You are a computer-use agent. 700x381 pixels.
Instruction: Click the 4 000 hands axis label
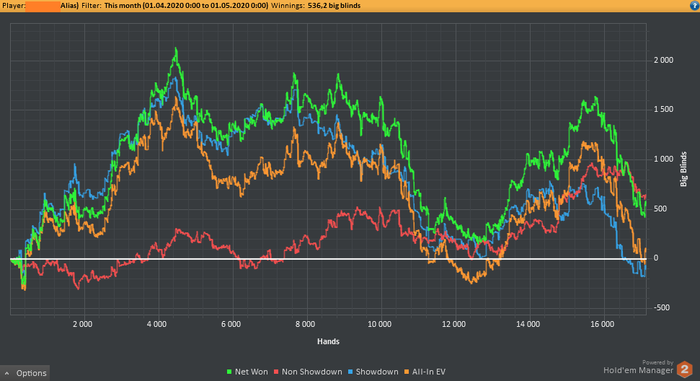157,324
